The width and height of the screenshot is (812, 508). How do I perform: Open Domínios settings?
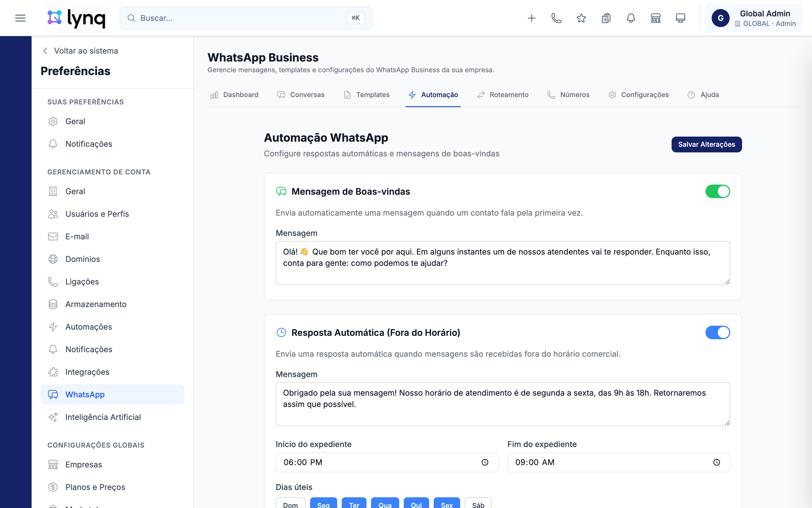(112, 259)
